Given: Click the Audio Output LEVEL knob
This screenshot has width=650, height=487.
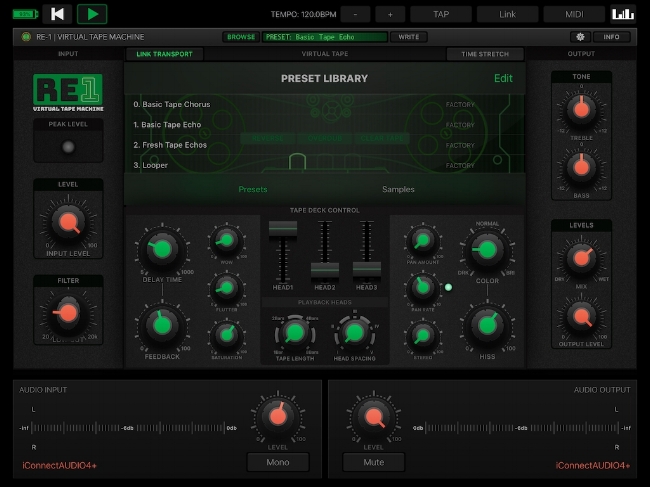Looking at the screenshot, I should (x=374, y=417).
